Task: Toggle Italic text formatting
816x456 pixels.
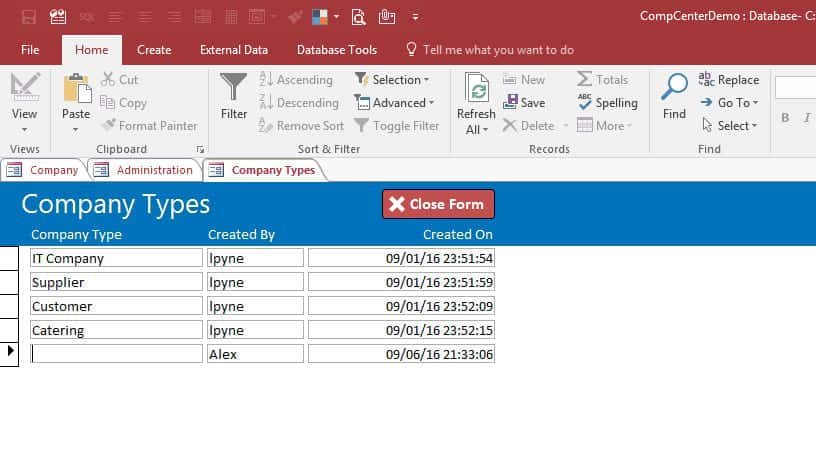Action: point(807,118)
